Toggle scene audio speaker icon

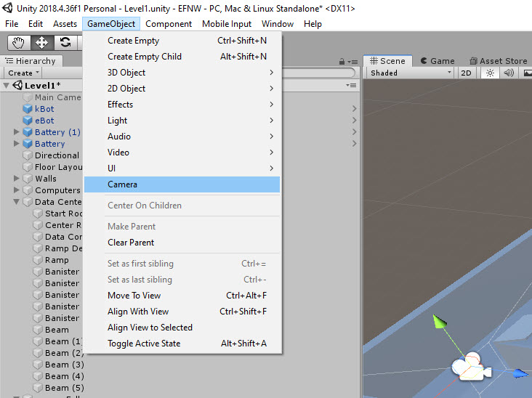[509, 73]
